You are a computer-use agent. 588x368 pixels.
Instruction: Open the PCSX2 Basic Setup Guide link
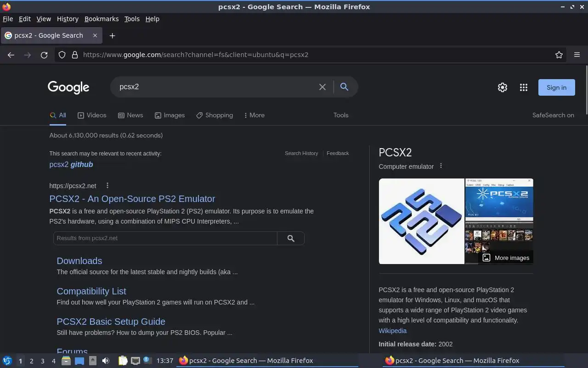click(x=111, y=322)
